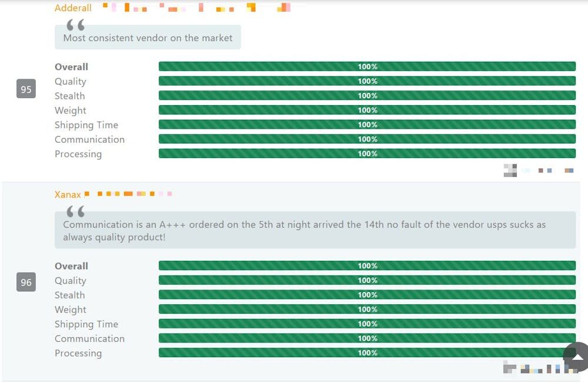Click the blurred reviewer info under review 95
Image resolution: width=588 pixels, height=383 pixels.
[538, 171]
